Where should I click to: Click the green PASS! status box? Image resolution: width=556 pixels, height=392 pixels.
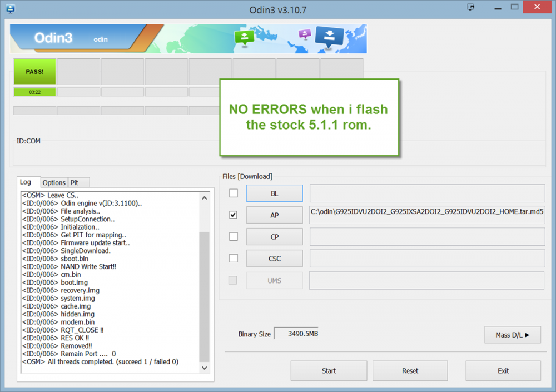click(x=34, y=72)
